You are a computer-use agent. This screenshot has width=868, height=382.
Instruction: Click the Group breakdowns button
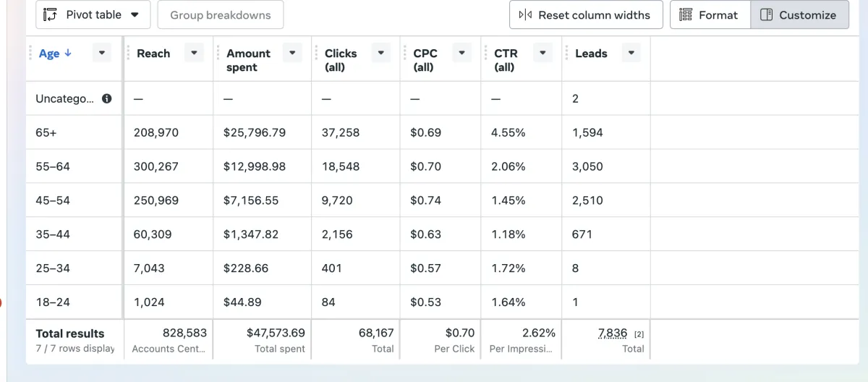pos(221,15)
